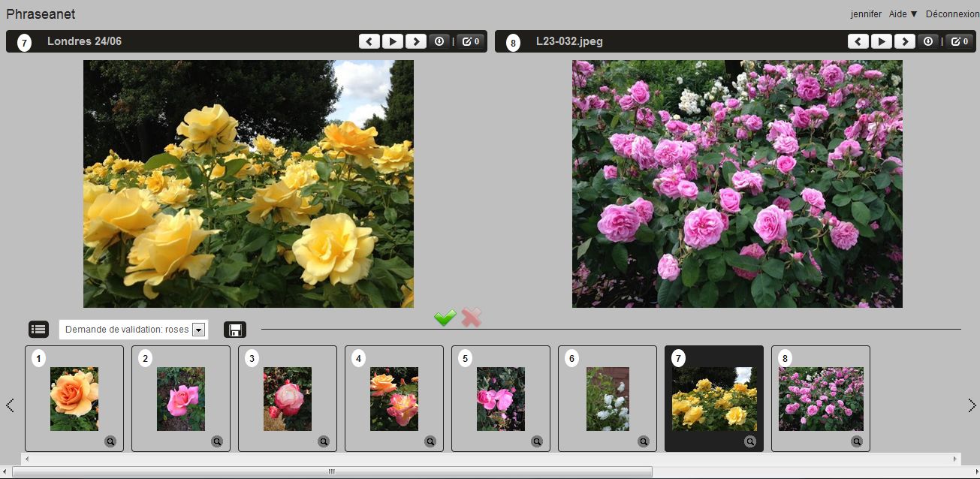The image size is (980, 479).
Task: Open notes icon in Londres 24/06 panel
Action: (471, 41)
